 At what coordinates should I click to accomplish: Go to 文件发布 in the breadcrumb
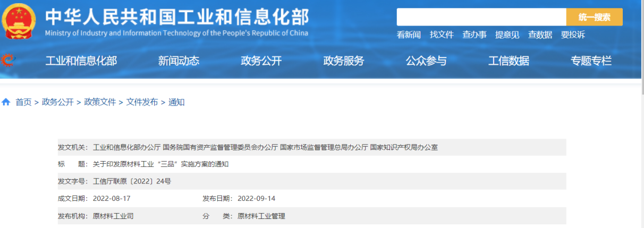click(x=142, y=102)
